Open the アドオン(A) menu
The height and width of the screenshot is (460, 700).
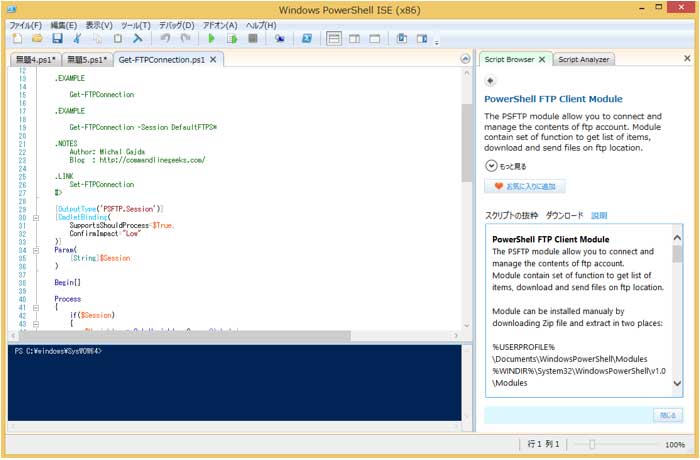(x=220, y=25)
